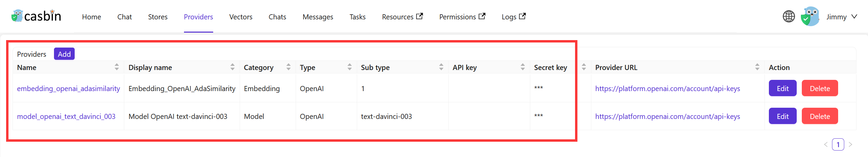868x157 pixels.
Task: Open the language globe selector
Action: click(x=789, y=17)
